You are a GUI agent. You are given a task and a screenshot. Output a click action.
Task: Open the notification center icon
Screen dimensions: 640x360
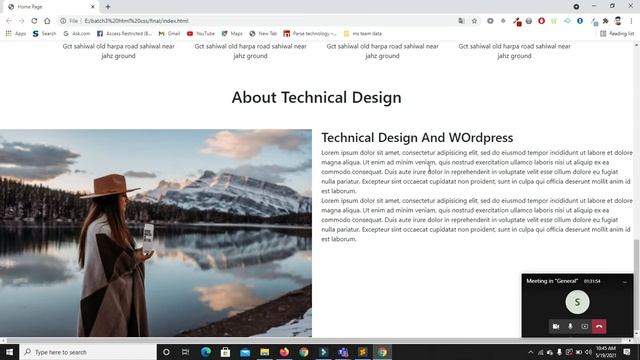627,352
